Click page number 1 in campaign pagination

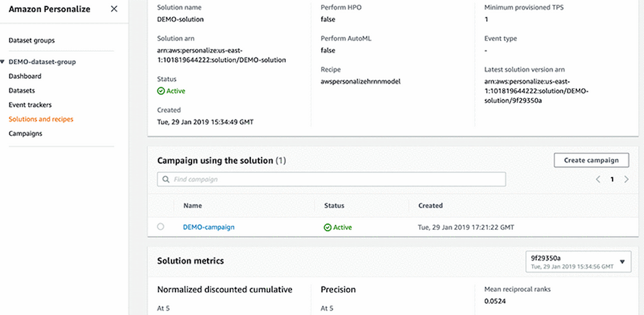coord(612,179)
